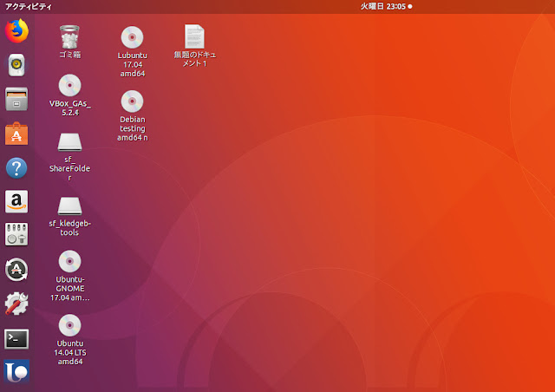The image size is (555, 392).
Task: Open Ubuntu Software orange bag icon
Action: tap(16, 134)
